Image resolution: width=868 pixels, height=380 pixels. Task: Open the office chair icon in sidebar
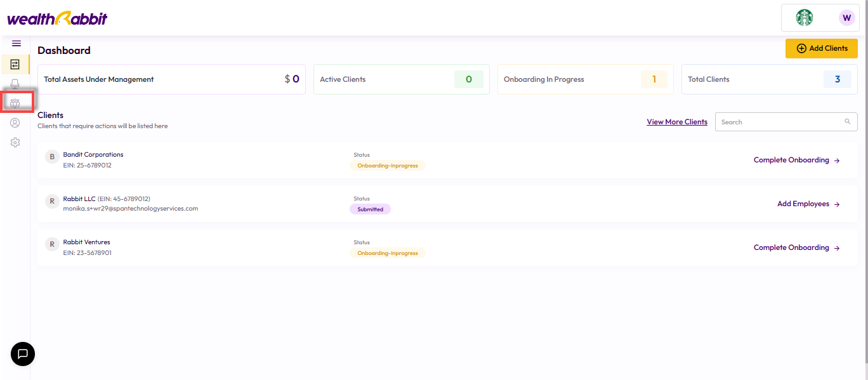[x=15, y=84]
